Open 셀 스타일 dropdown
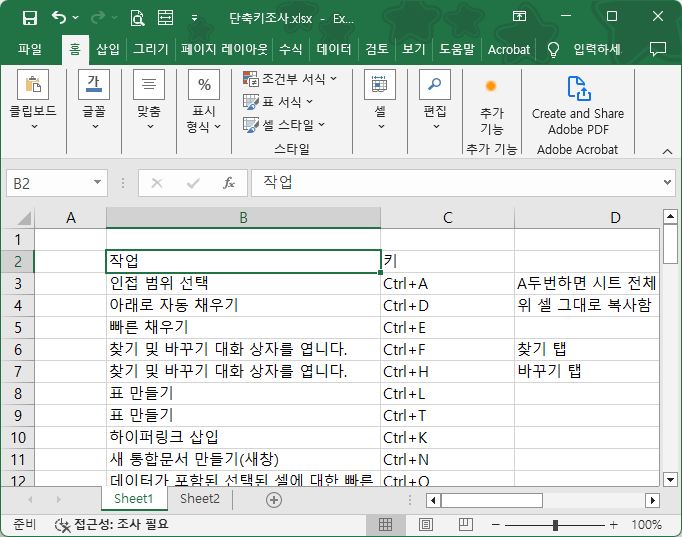Viewport: 682px width, 537px height. coord(284,125)
